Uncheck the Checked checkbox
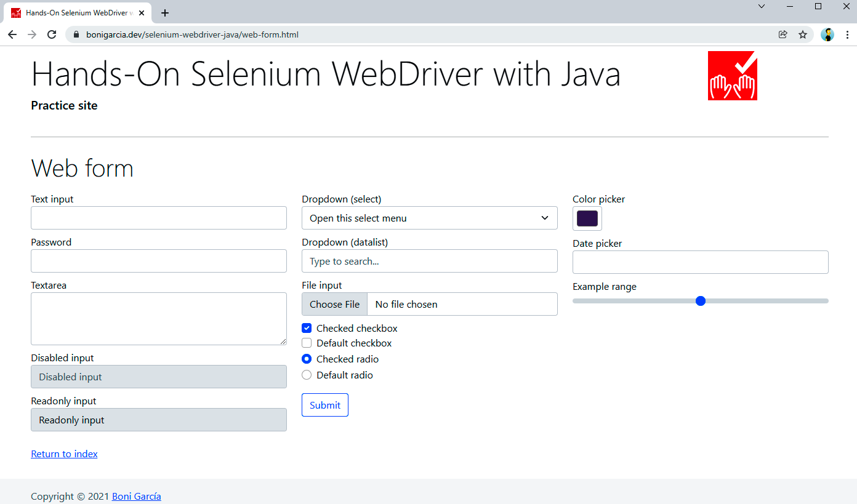Image resolution: width=857 pixels, height=504 pixels. coord(307,328)
